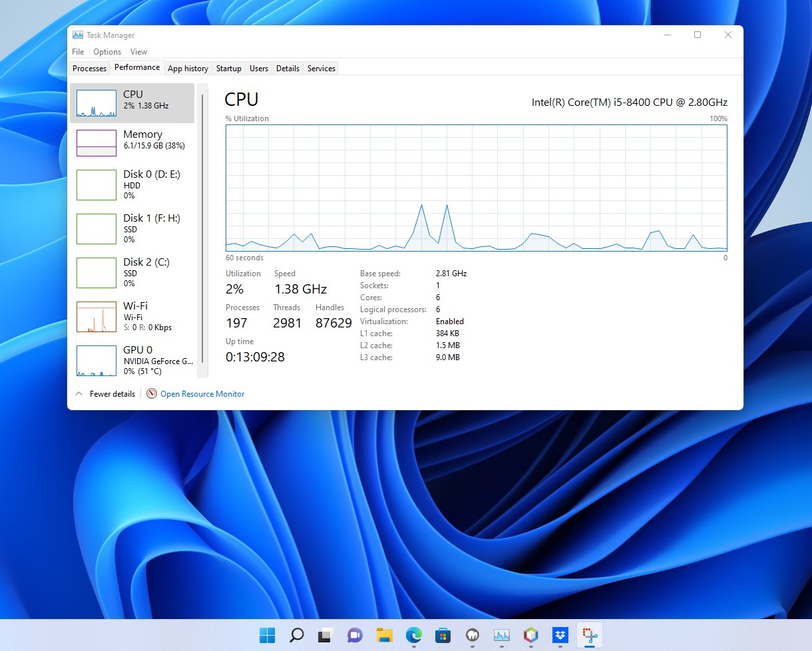Open Dropbox from the taskbar
Screen dimensions: 812x651
560,635
